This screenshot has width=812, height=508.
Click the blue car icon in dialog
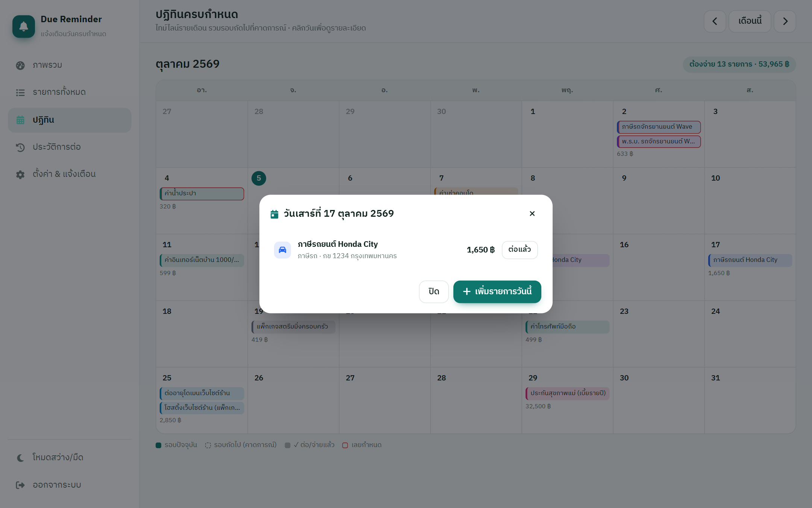[282, 250]
